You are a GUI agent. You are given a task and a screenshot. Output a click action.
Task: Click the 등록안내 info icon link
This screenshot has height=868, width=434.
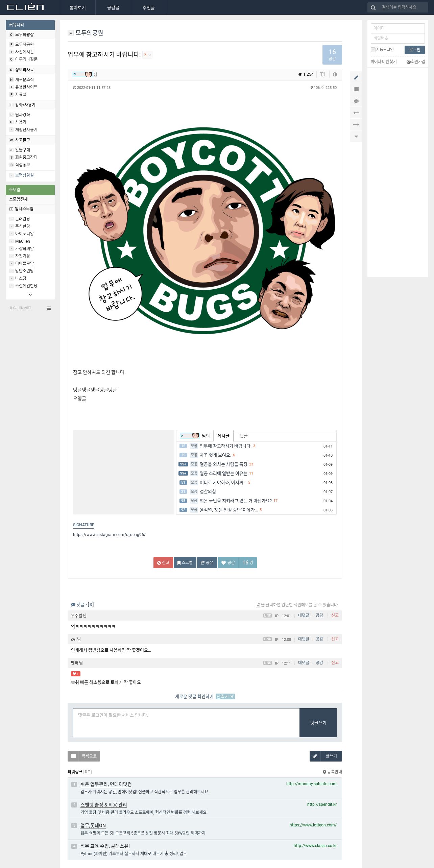click(332, 772)
